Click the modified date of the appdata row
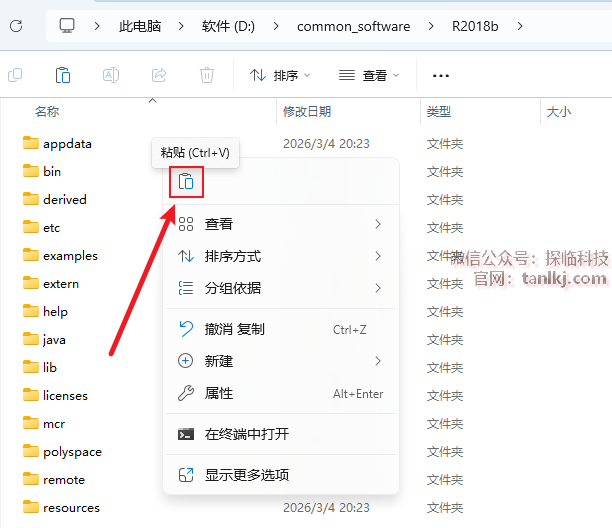 [x=326, y=144]
